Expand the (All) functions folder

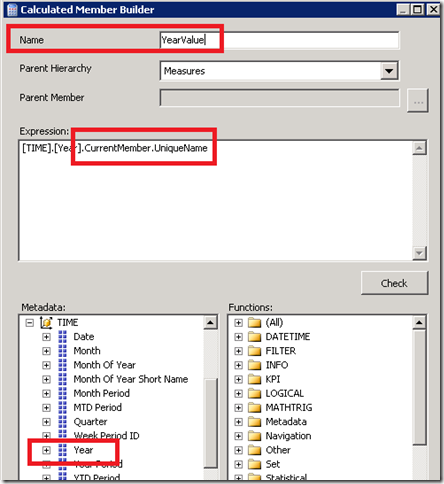click(238, 323)
